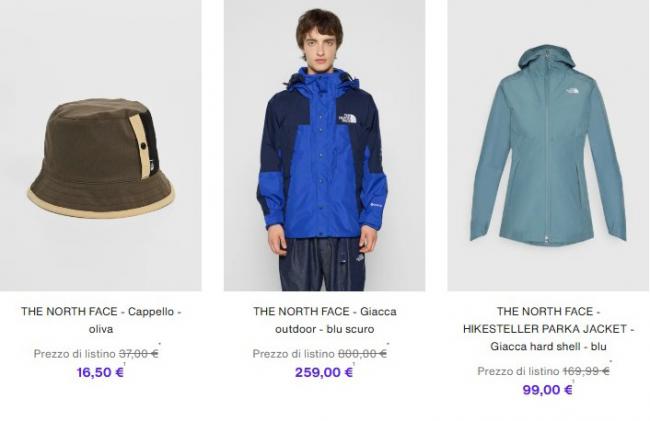The image size is (650, 421).
Task: Click the 'Giacca outdoor - blu scuro' title
Action: pos(325,320)
